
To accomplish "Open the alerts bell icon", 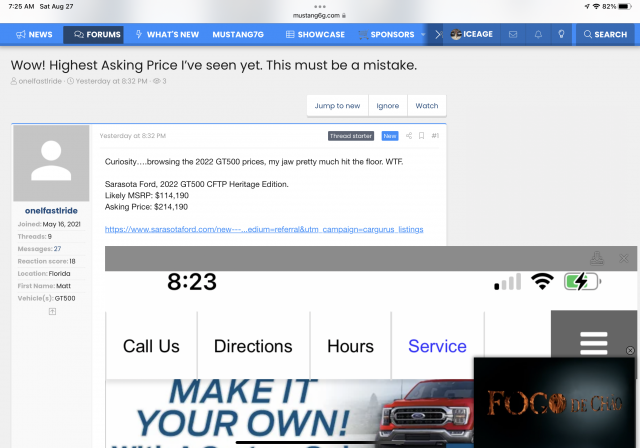I will (x=538, y=34).
